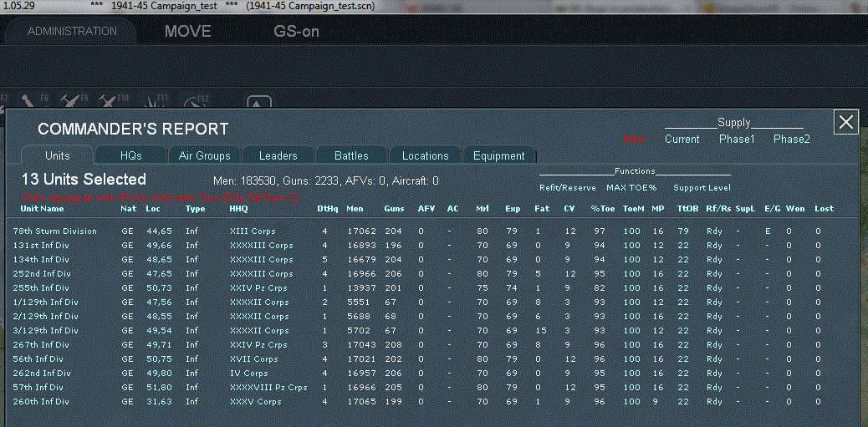Image resolution: width=868 pixels, height=427 pixels.
Task: Select the 131st Inf Div unit
Action: (41, 245)
